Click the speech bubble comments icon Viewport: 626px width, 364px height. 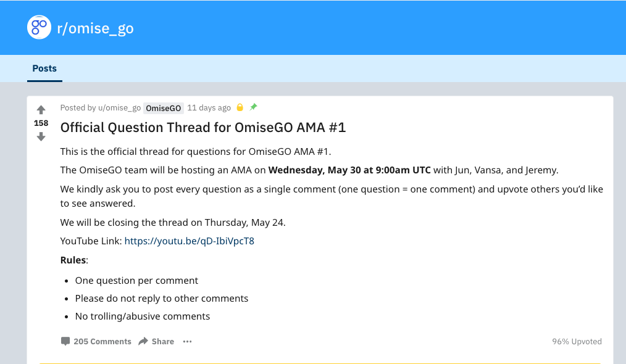click(65, 341)
